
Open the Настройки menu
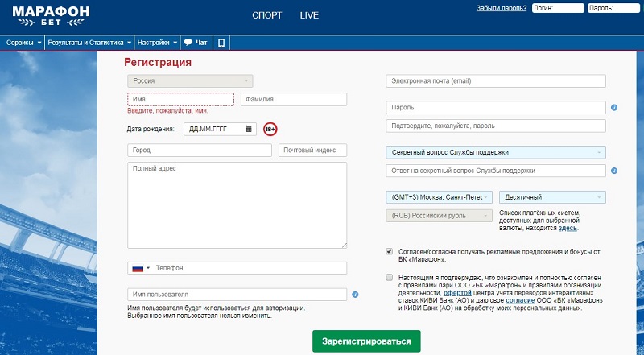pyautogui.click(x=157, y=42)
